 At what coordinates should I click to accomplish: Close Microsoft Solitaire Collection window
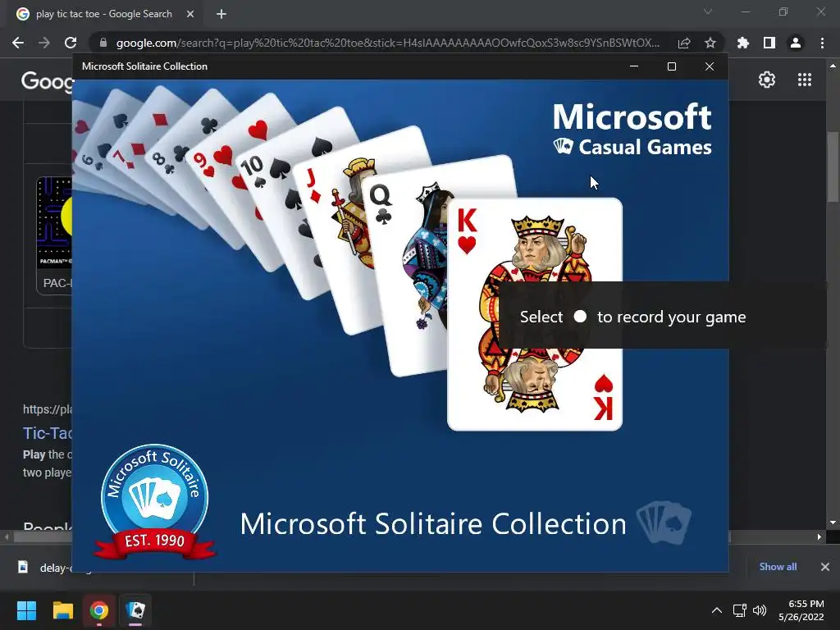pos(710,66)
